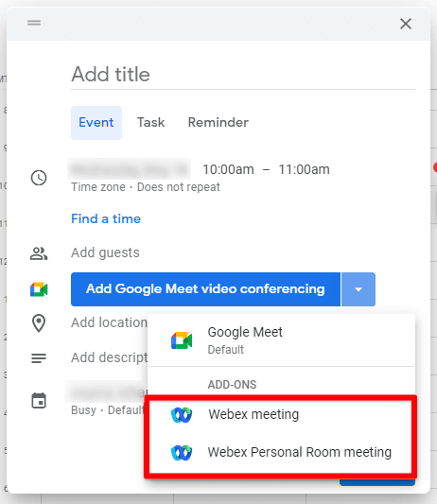
Task: Click the guests people icon
Action: [39, 253]
